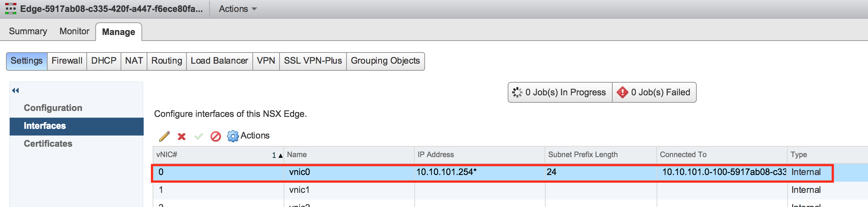Open the Summary tab
The image size is (868, 207).
point(28,31)
